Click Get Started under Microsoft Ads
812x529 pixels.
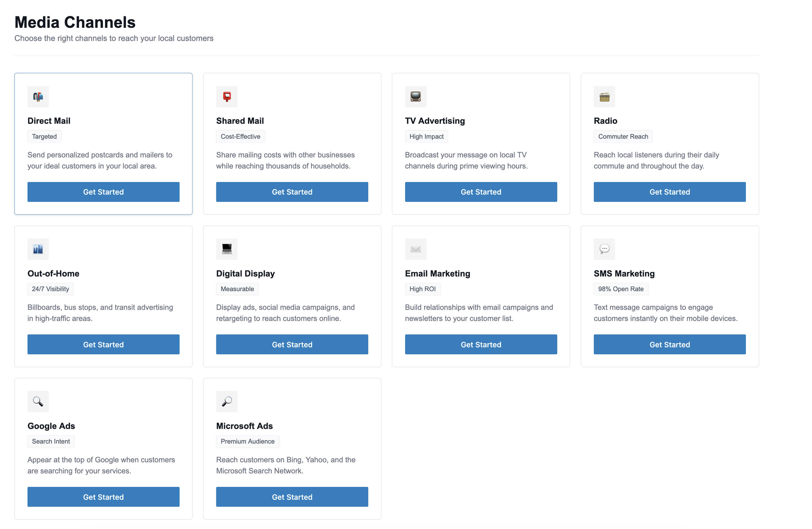[x=292, y=497]
